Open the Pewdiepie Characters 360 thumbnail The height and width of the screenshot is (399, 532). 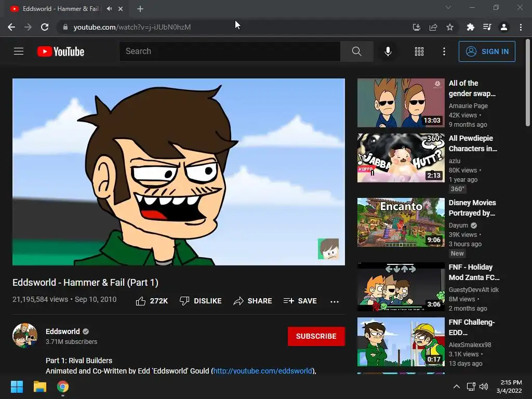click(x=401, y=158)
